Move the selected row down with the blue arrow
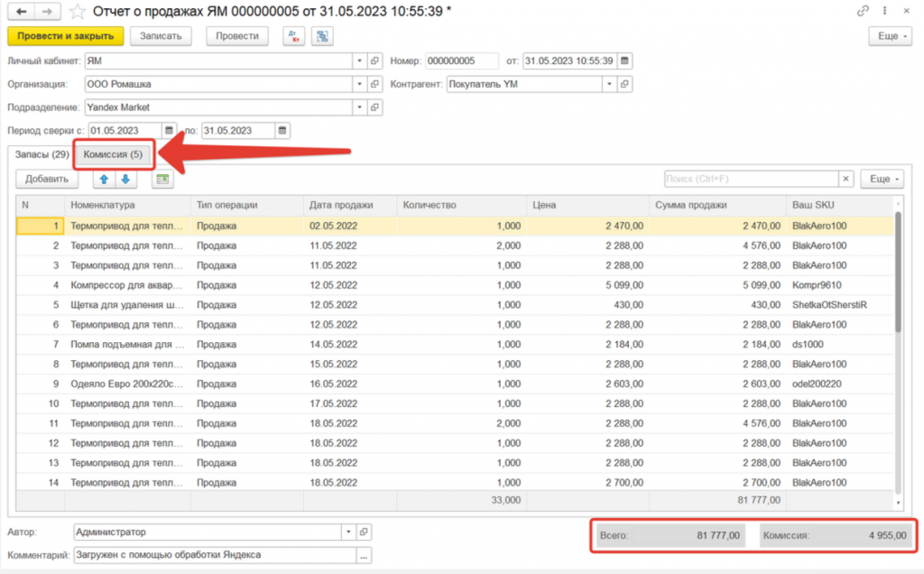 pos(125,180)
